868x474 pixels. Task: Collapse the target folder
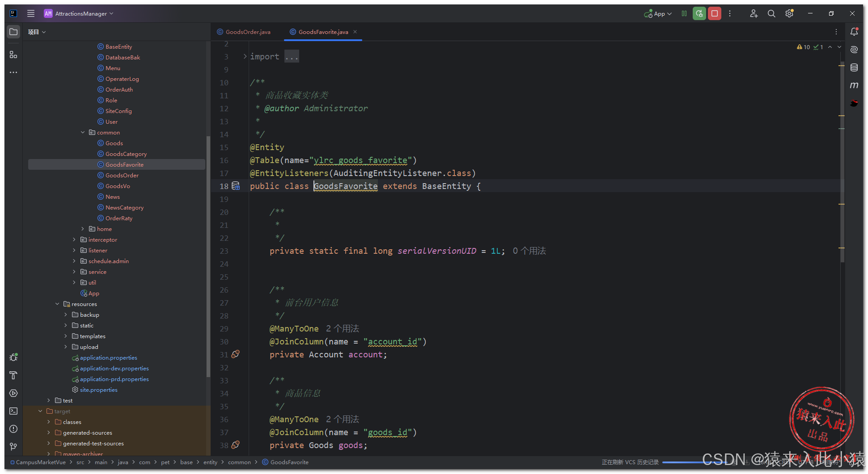40,411
